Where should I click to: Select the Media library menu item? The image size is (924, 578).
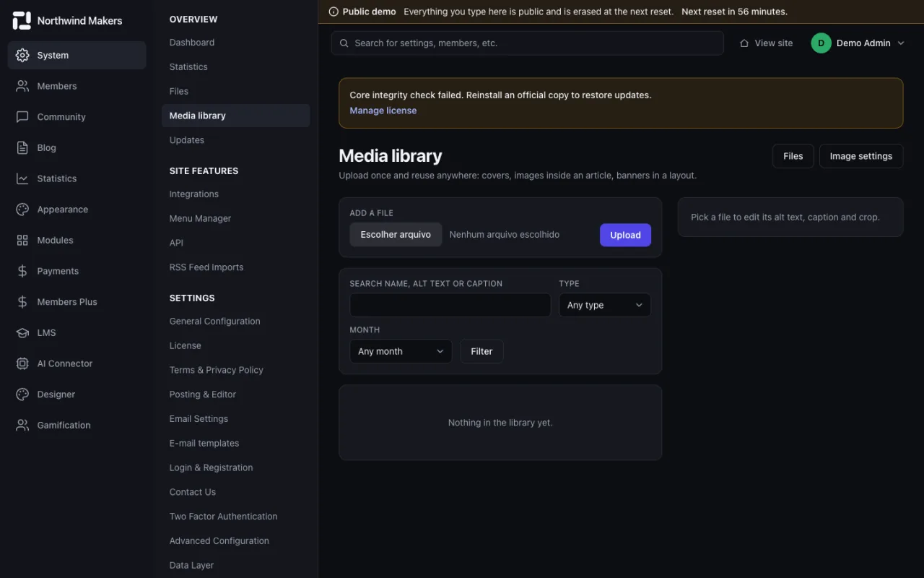coord(235,116)
